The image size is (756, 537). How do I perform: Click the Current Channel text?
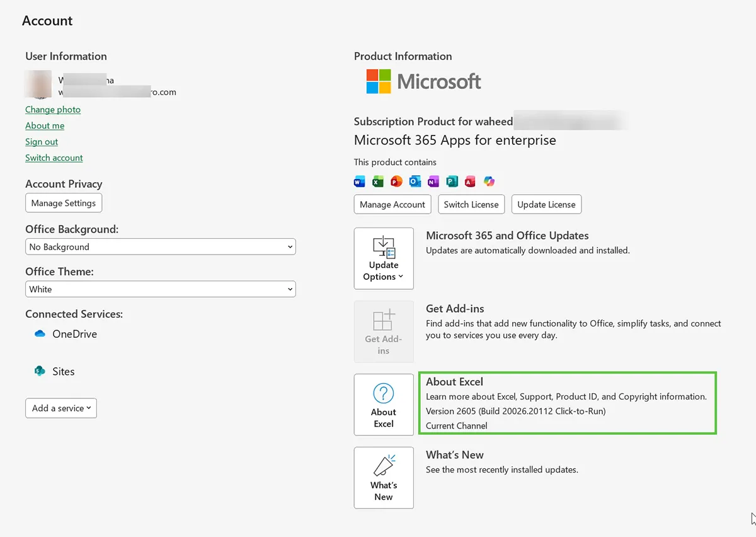coord(457,425)
